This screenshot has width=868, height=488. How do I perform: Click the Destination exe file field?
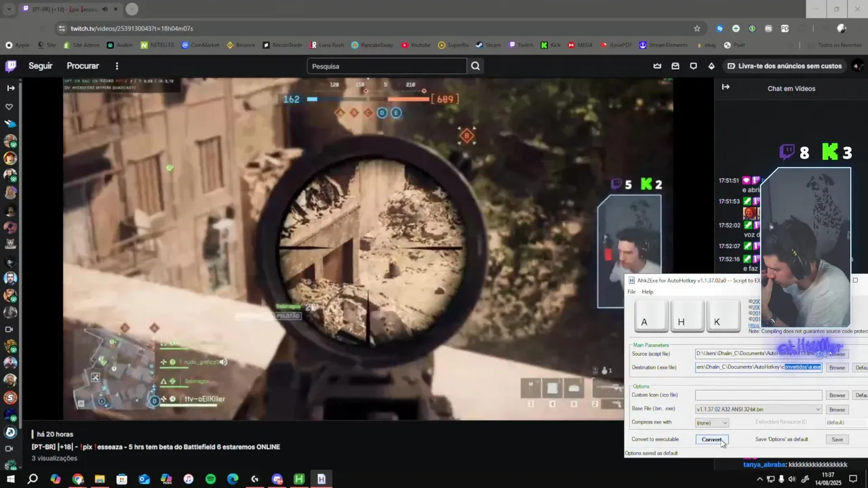coord(758,367)
